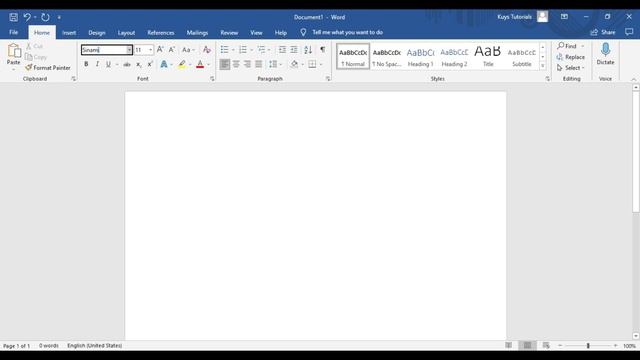Open the font size dropdown
The width and height of the screenshot is (640, 360).
point(151,50)
